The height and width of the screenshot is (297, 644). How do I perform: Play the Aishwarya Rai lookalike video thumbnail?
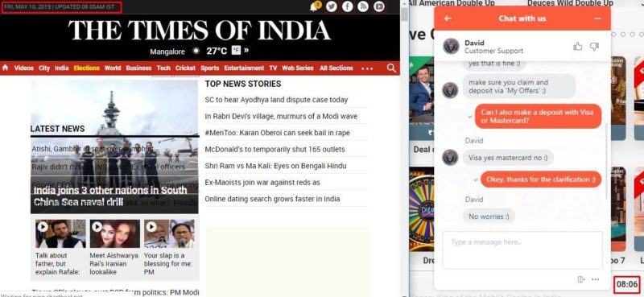115,233
